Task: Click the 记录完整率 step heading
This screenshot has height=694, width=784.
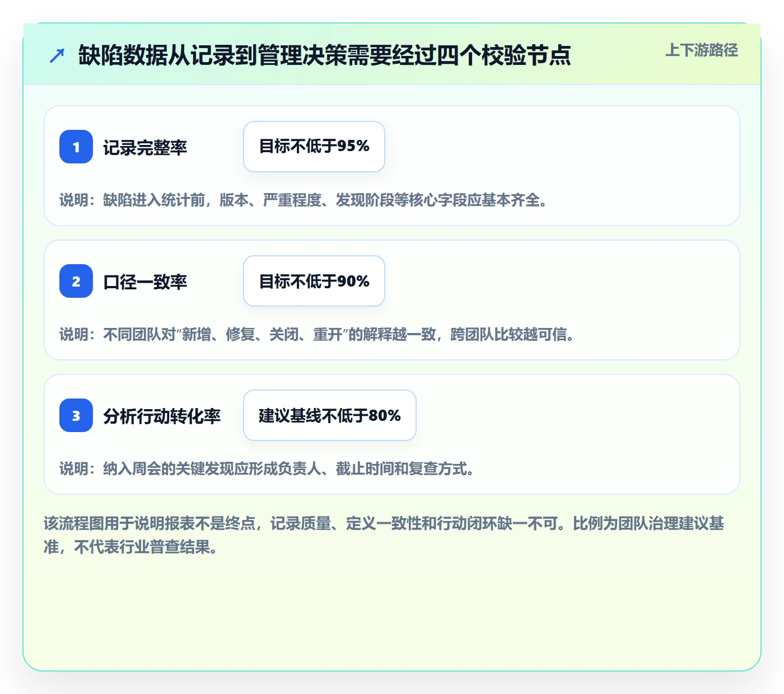Action: [145, 147]
